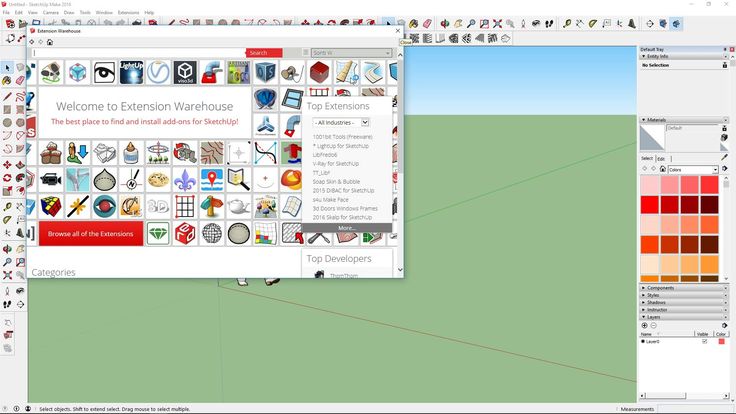The image size is (736, 414).
Task: Open the video camera extension tile
Action: [51, 180]
